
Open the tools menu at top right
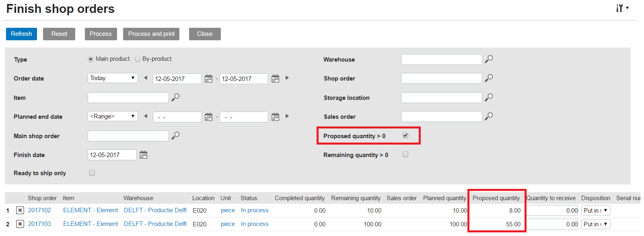pos(622,8)
